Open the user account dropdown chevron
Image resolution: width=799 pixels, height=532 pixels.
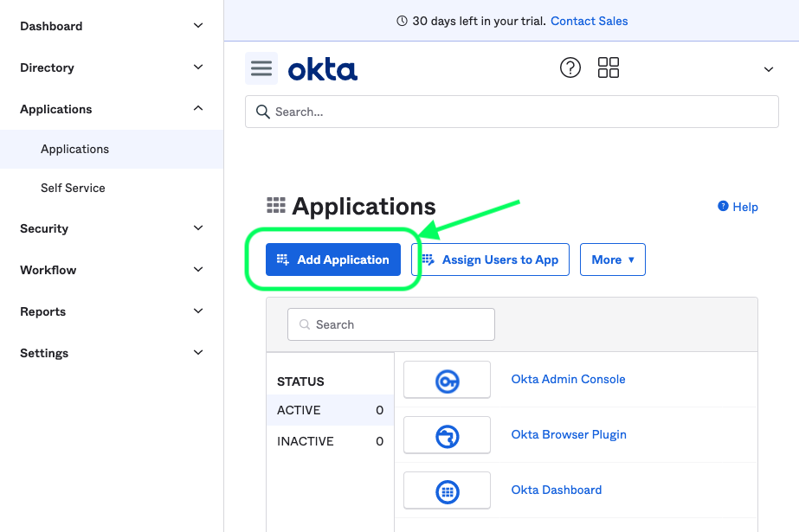click(x=769, y=69)
